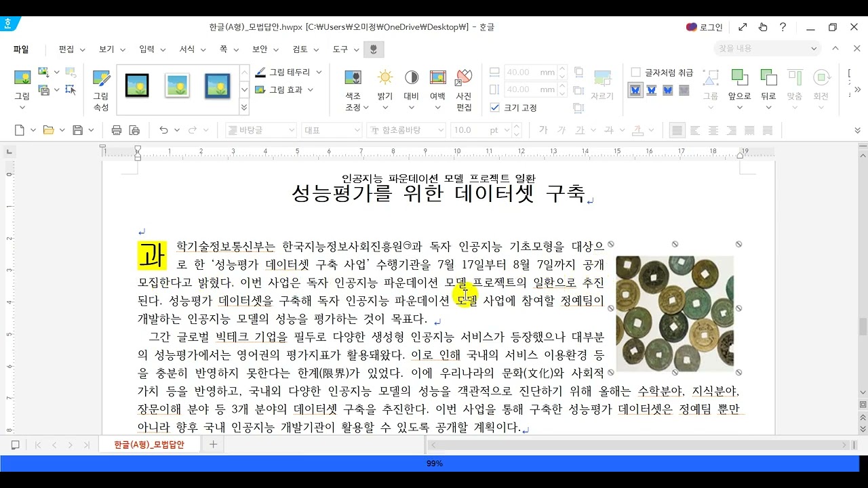Click the open folder icon
The width and height of the screenshot is (868, 488).
[48, 130]
